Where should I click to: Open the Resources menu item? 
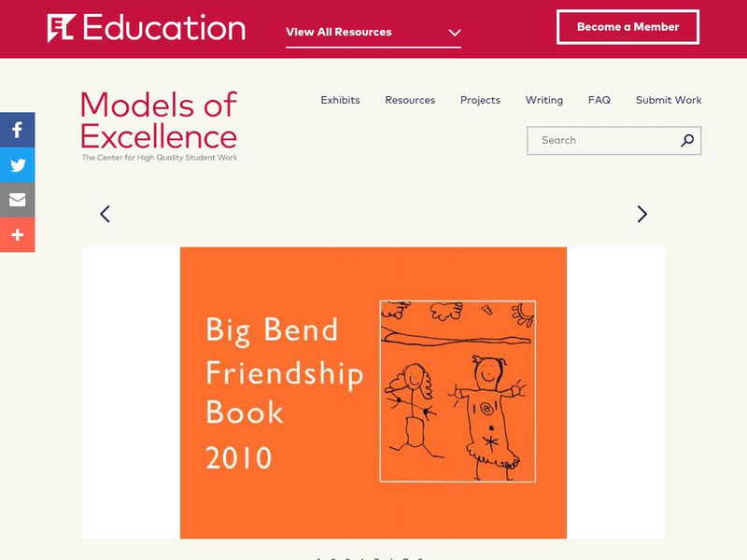pyautogui.click(x=410, y=100)
